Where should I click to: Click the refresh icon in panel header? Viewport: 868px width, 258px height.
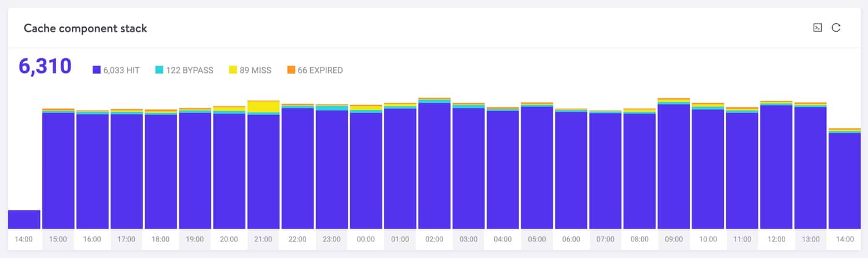pyautogui.click(x=836, y=28)
